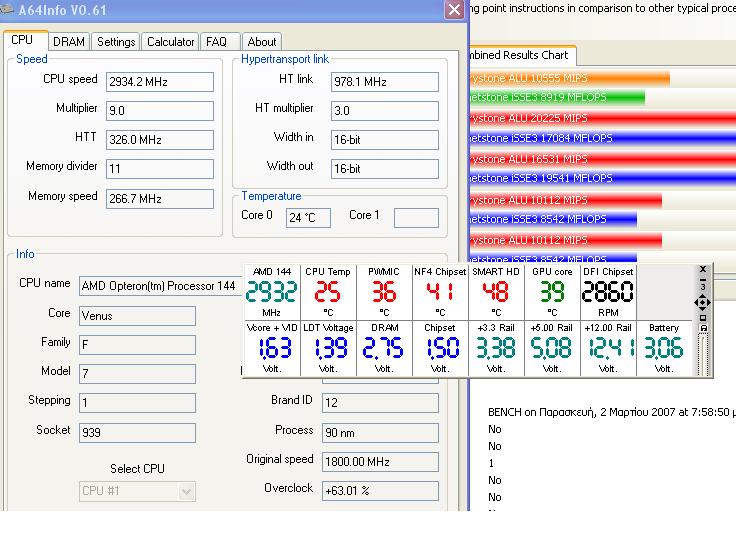The height and width of the screenshot is (538, 736).
Task: Click the BENCH date line in results text
Action: click(x=612, y=412)
